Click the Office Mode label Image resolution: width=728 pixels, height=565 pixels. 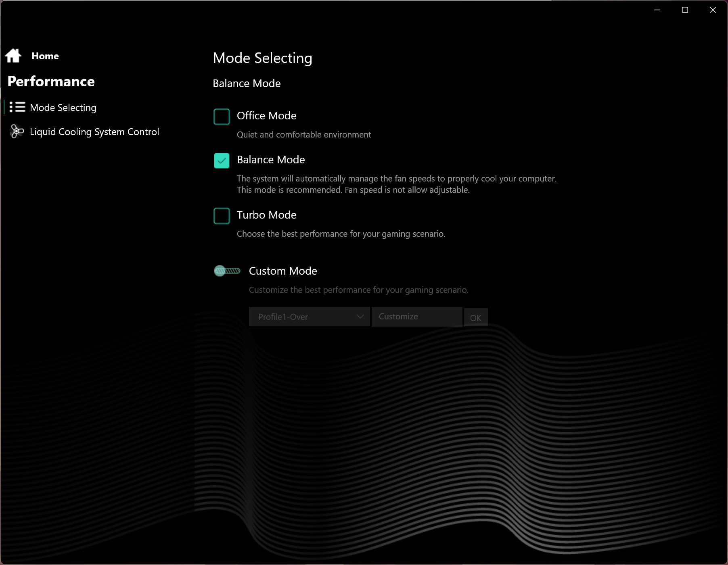point(267,116)
